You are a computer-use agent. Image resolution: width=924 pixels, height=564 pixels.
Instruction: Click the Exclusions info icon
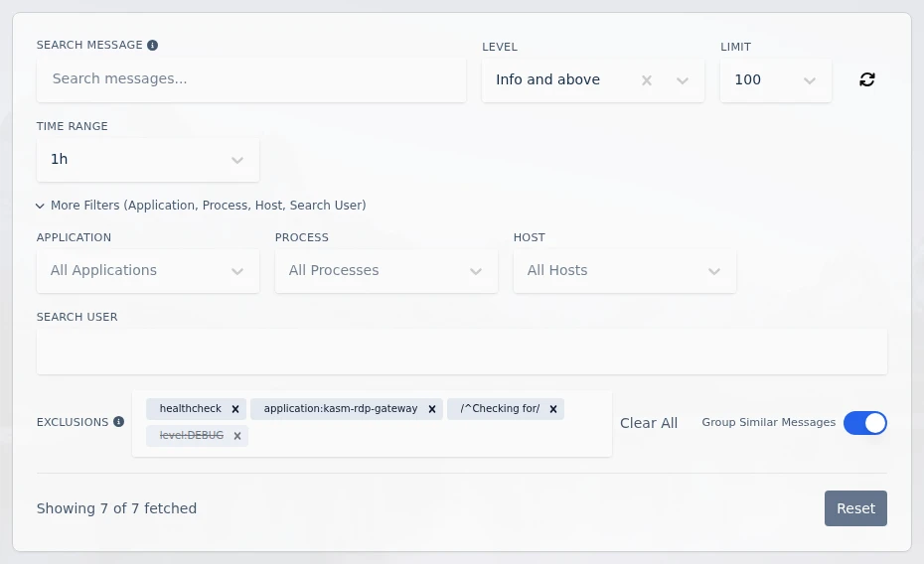click(118, 422)
